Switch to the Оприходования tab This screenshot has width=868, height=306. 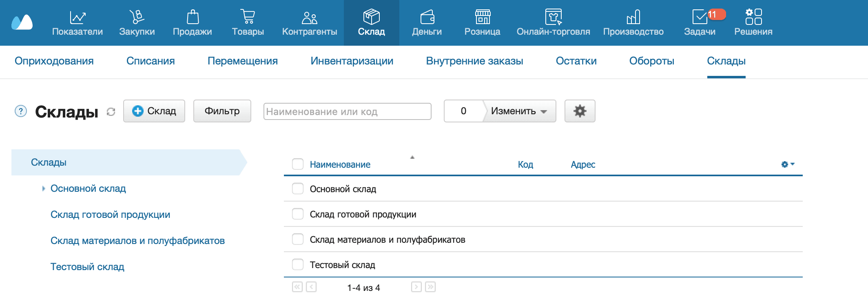click(54, 61)
